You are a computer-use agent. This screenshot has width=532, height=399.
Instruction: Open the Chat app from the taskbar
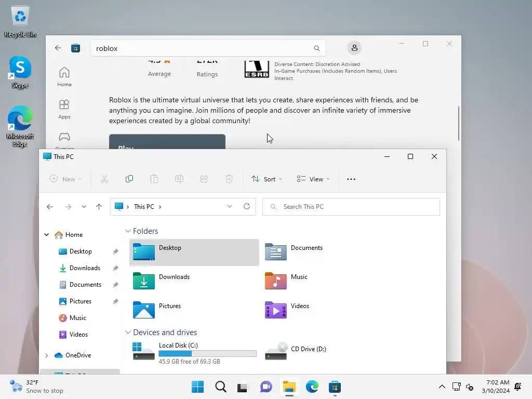266,387
